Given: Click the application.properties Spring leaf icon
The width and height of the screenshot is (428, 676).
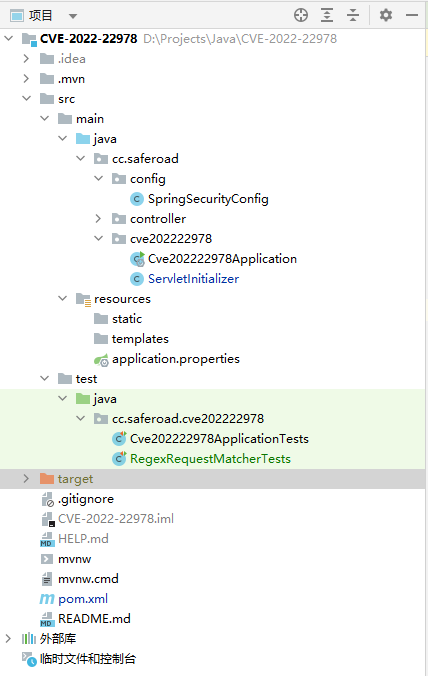Looking at the screenshot, I should 101,360.
